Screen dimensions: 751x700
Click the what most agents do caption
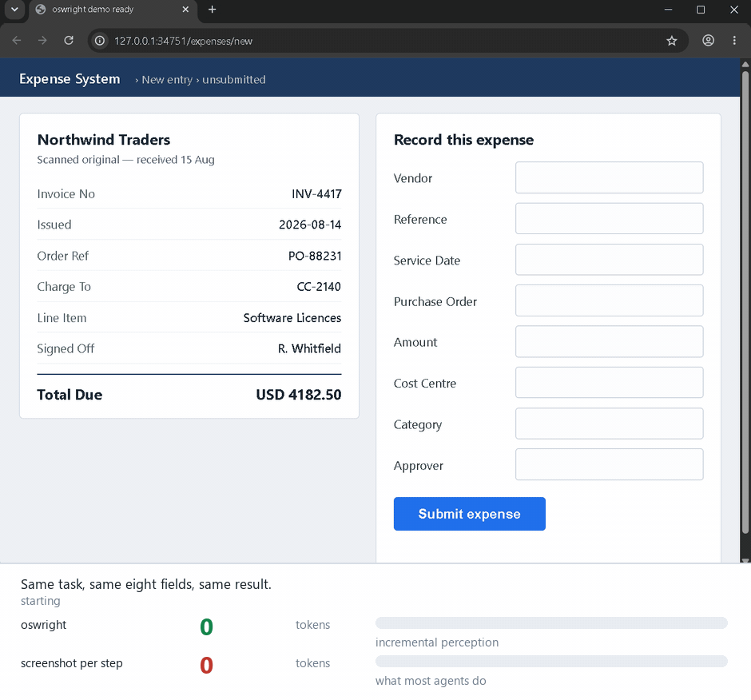(x=431, y=680)
